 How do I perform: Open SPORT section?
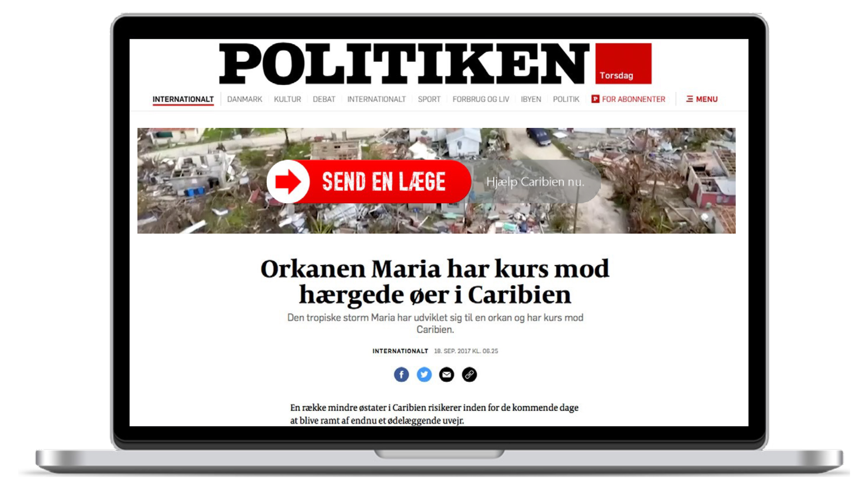pos(429,99)
